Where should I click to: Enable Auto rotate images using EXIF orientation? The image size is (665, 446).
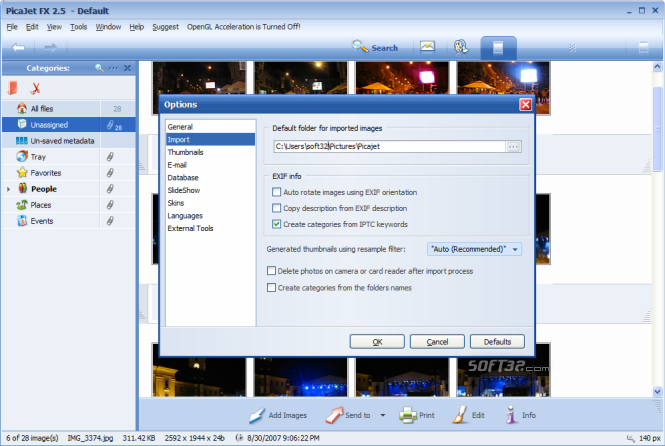[x=277, y=192]
